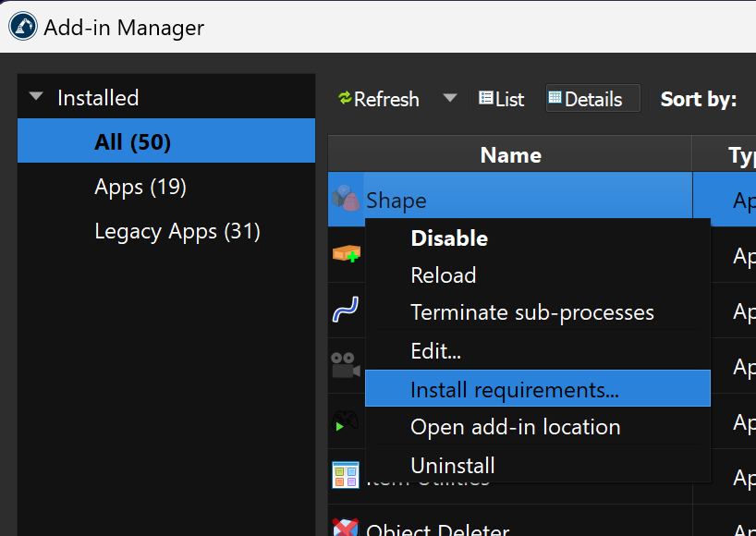Screen dimensions: 756x536
Task: Click the Add-in Manager title bar icon
Action: (23, 27)
